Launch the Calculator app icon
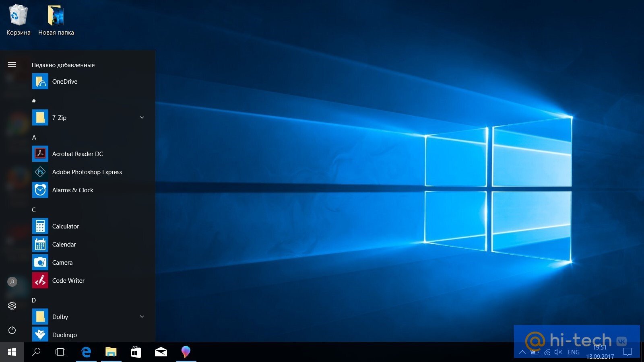 (40, 226)
